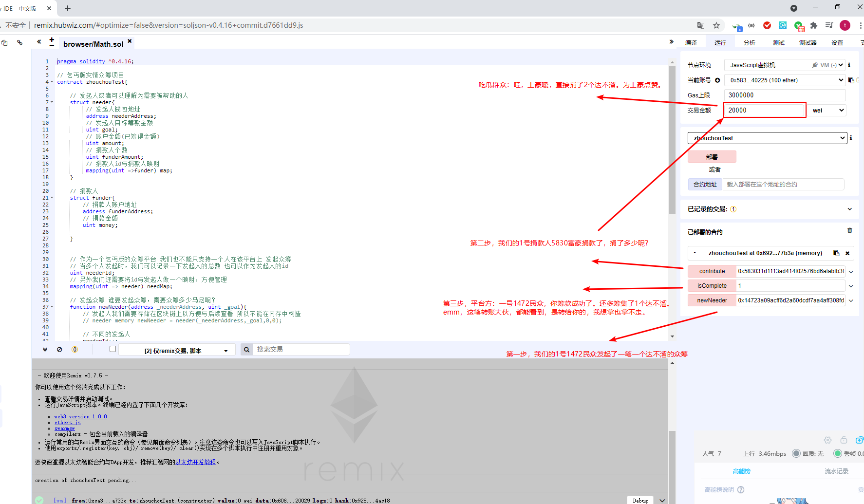Viewport: 864px width, 504px height.
Task: Expand the contribute function parameters
Action: (x=851, y=272)
